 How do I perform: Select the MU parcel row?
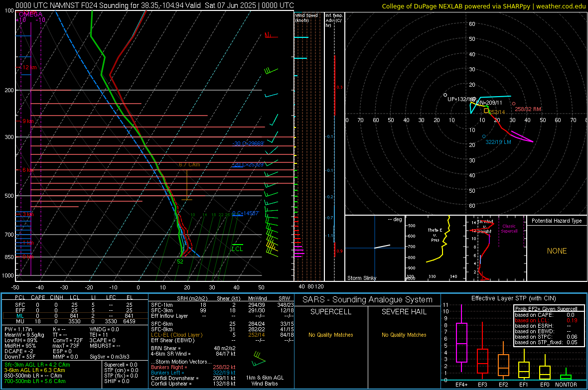[x=75, y=321]
